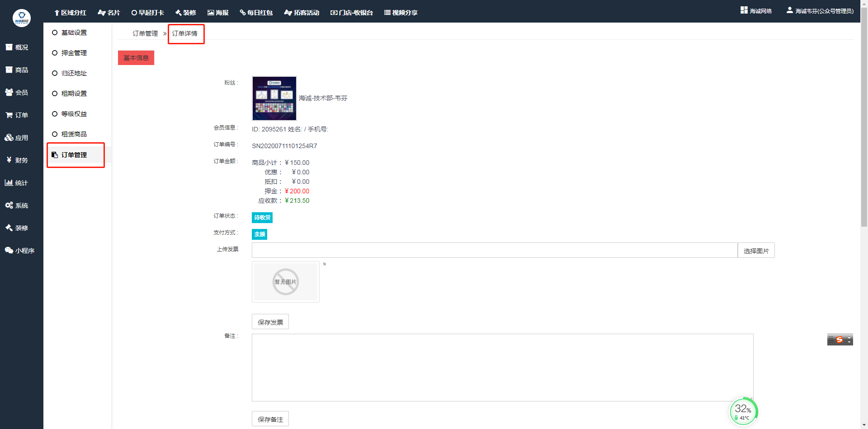This screenshot has width=868, height=429.
Task: Click into the 备注 remarks text area
Action: 503,368
